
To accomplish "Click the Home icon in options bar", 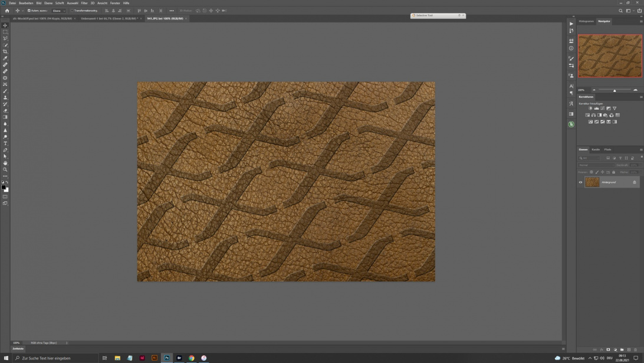I will [7, 11].
